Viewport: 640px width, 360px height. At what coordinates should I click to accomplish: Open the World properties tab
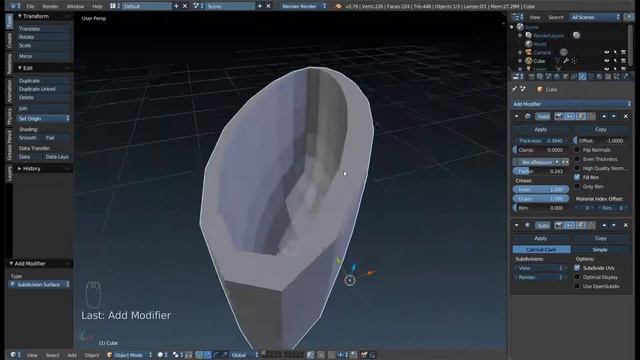tap(557, 76)
